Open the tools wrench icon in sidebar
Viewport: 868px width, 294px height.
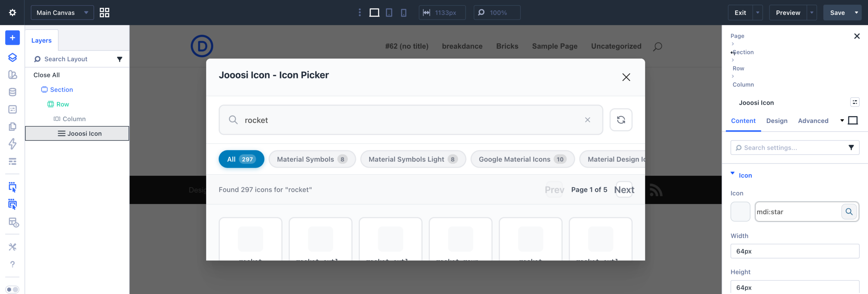(13, 247)
